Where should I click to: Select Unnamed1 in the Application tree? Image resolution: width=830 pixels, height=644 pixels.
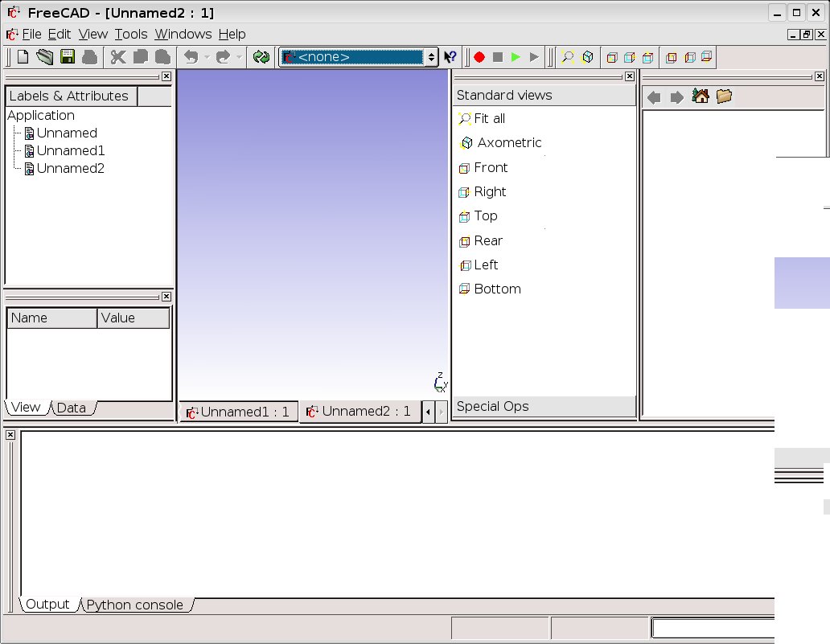70,150
